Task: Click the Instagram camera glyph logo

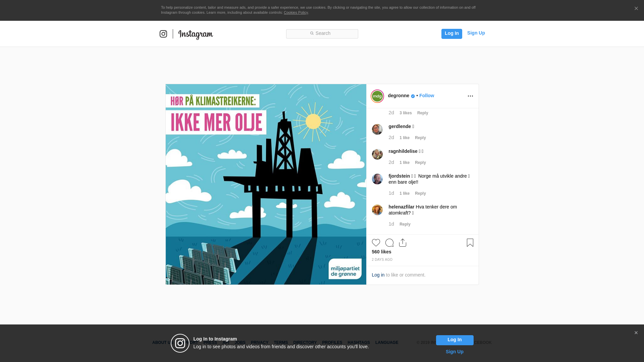Action: [x=163, y=34]
